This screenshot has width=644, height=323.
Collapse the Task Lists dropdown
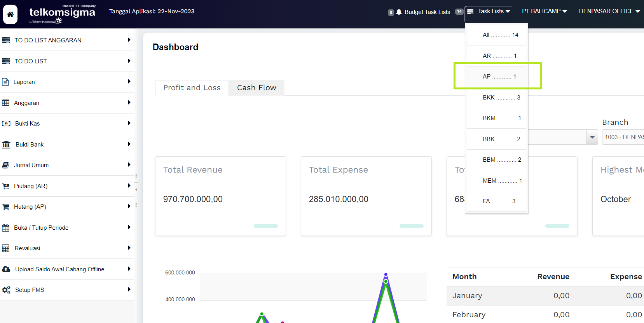[x=489, y=11]
